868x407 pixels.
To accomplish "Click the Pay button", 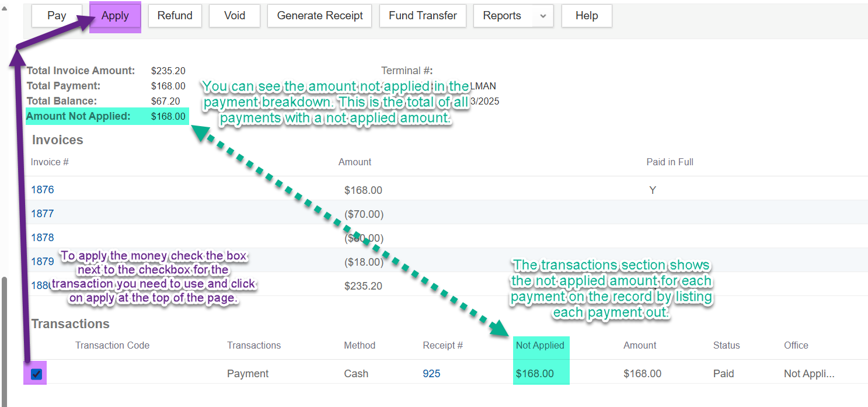I will (x=57, y=16).
